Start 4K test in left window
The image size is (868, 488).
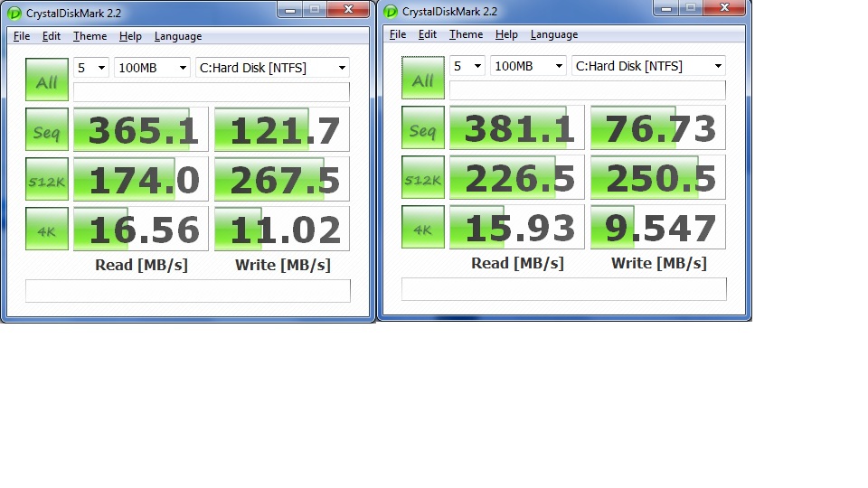[x=47, y=229]
